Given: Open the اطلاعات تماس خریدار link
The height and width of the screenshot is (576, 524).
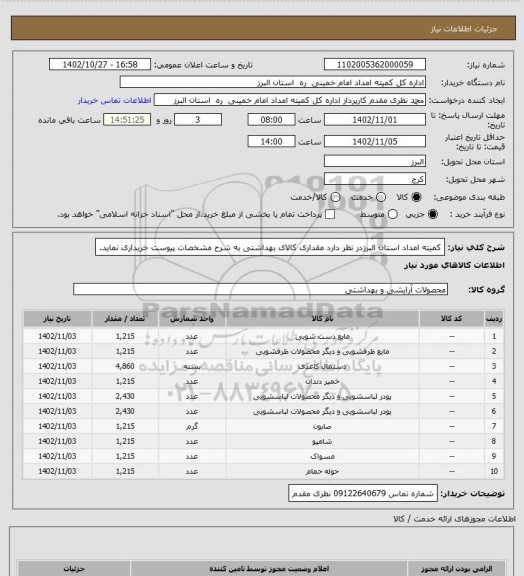Looking at the screenshot, I should (x=114, y=100).
